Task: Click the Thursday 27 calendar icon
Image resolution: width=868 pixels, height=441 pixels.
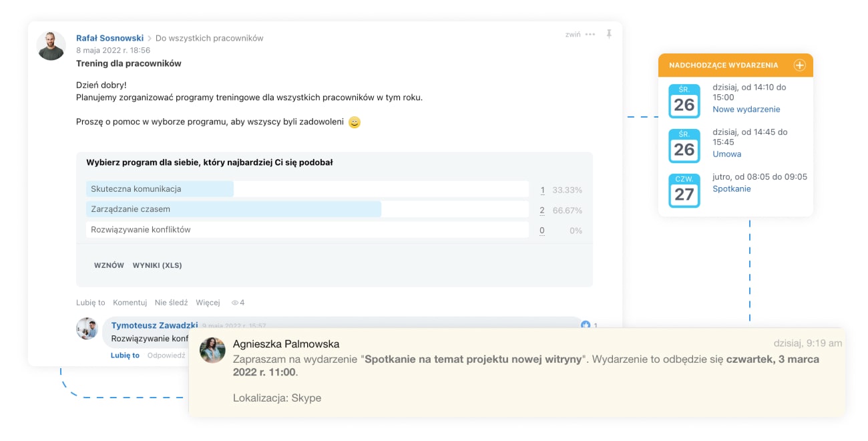Action: pyautogui.click(x=684, y=190)
